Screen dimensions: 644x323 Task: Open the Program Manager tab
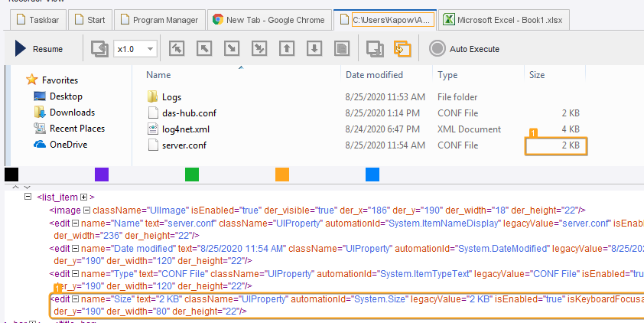(159, 20)
